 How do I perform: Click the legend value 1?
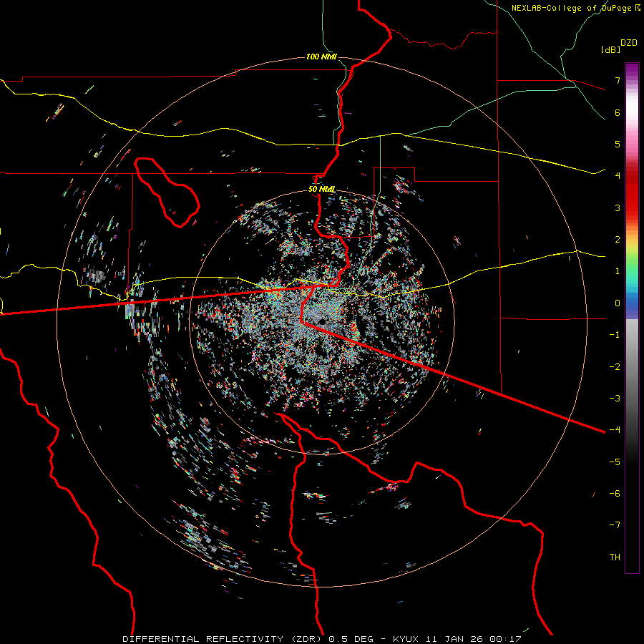(x=618, y=271)
